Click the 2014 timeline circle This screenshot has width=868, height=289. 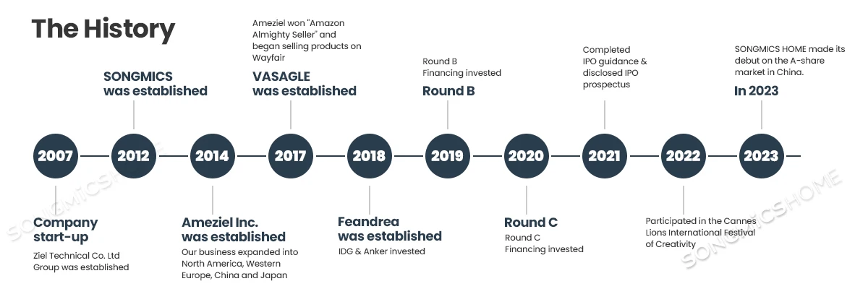[213, 156]
